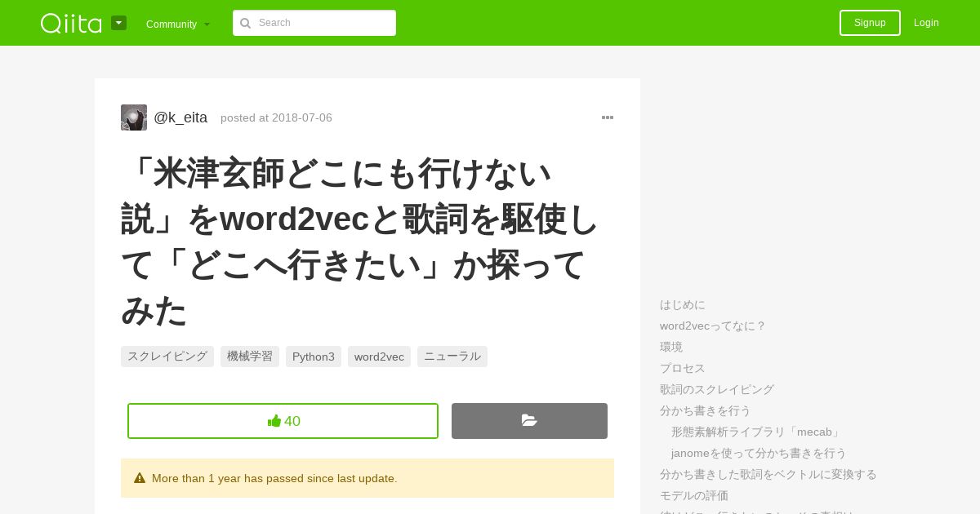
Task: Click the stock folder button
Action: point(529,421)
